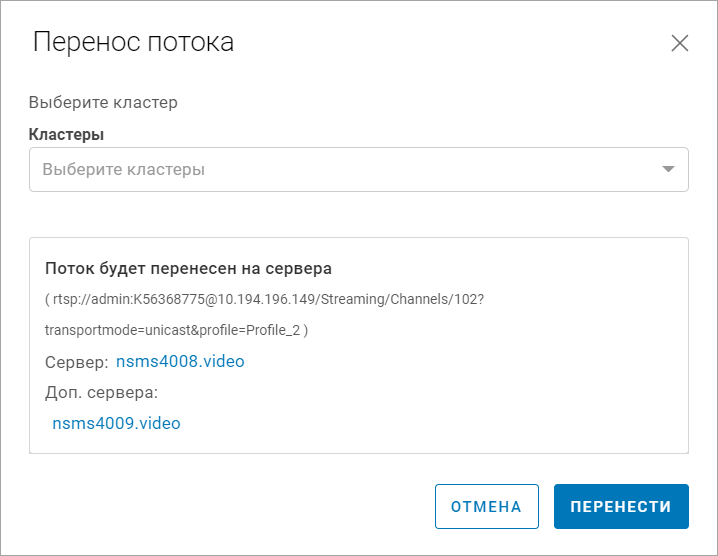Click the gap between Кластеры dropdown and info panel
Viewport: 718px width, 556px height.
click(358, 214)
